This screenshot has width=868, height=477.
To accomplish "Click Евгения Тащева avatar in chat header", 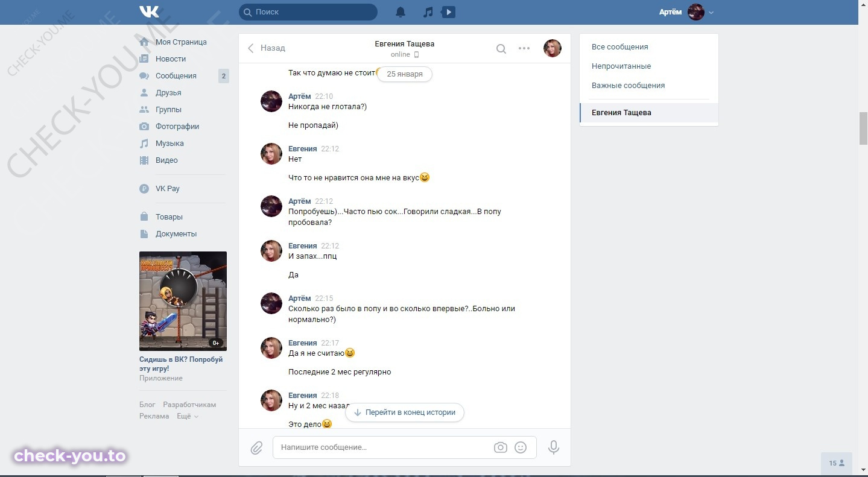I will [553, 48].
